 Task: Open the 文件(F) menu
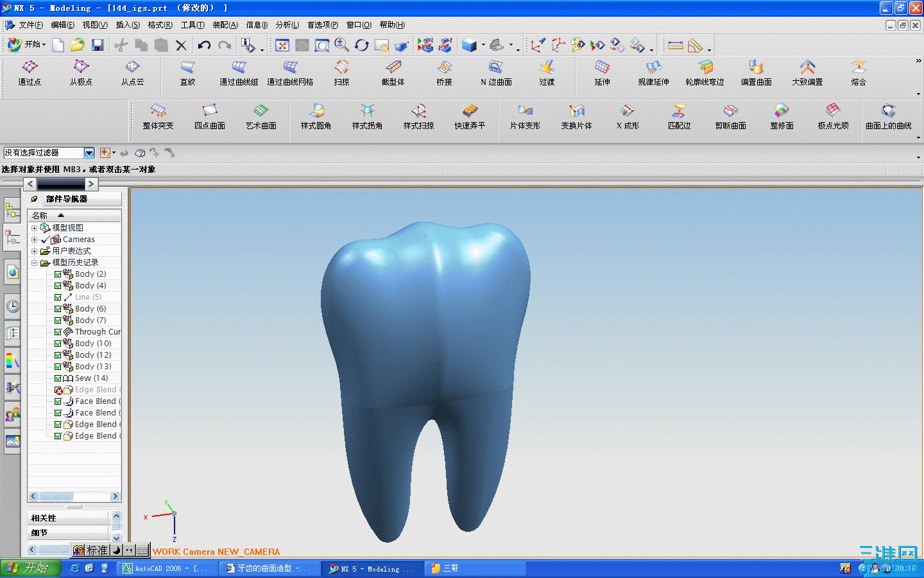click(x=31, y=25)
